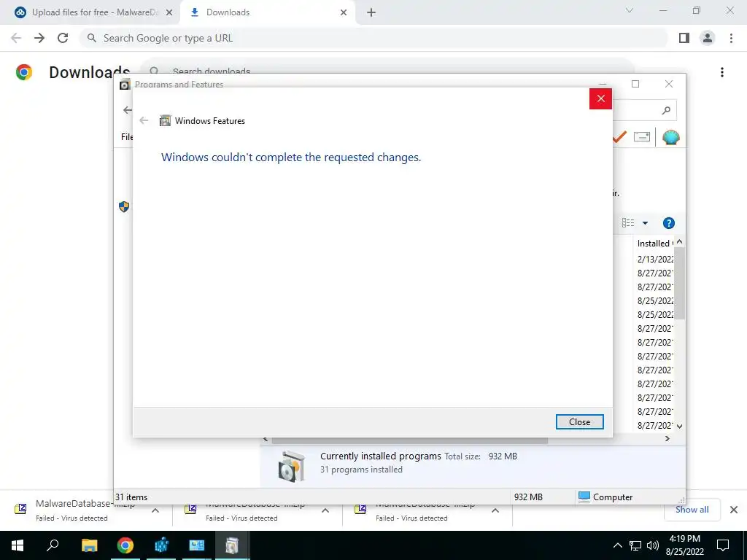The width and height of the screenshot is (747, 560).
Task: Expand third MalwareDatabase download options chevron
Action: click(495, 510)
